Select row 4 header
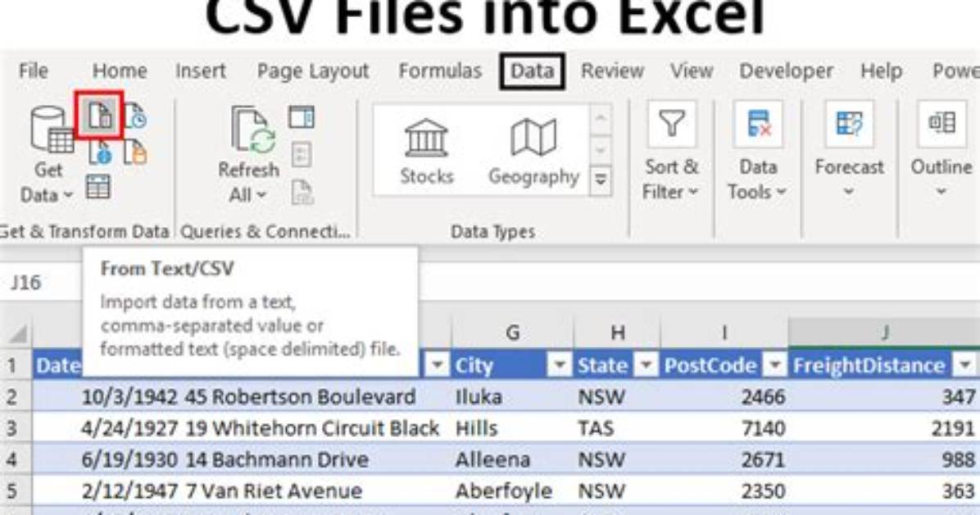This screenshot has height=515, width=980. 15,459
